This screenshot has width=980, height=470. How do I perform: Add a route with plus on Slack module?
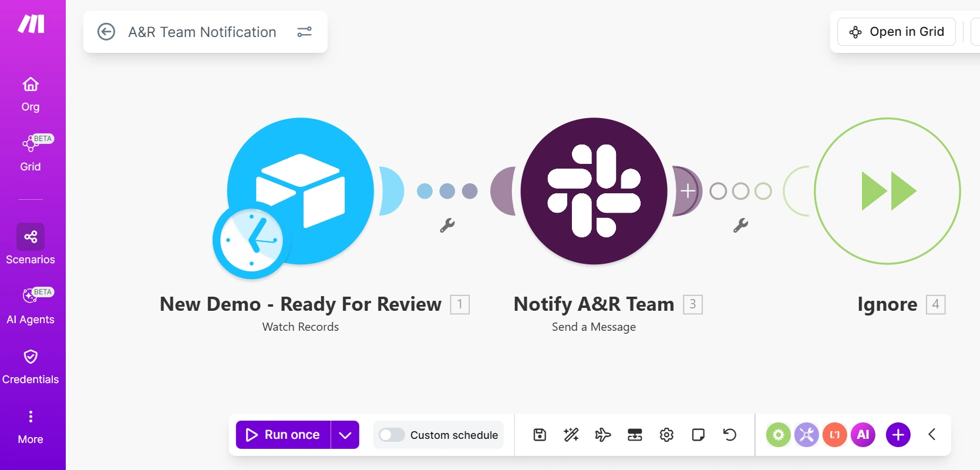tap(688, 191)
